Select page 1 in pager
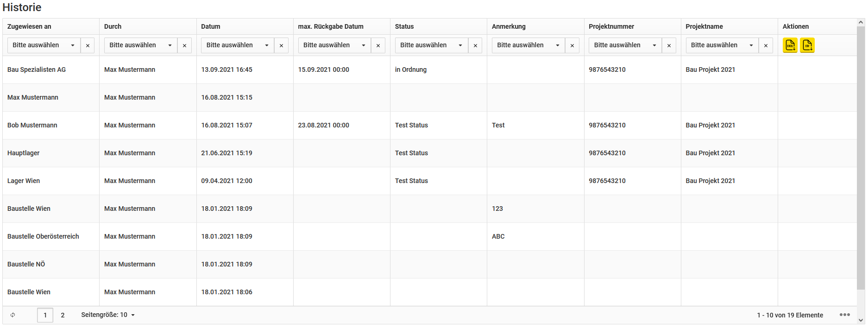Viewport: 868px width, 329px height. (x=45, y=315)
